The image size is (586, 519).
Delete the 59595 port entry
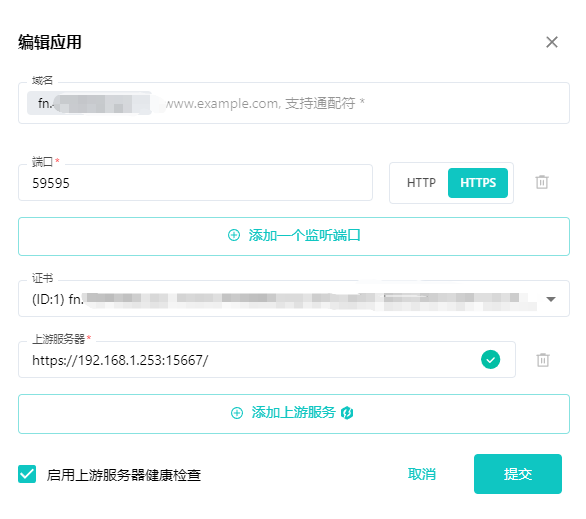542,182
